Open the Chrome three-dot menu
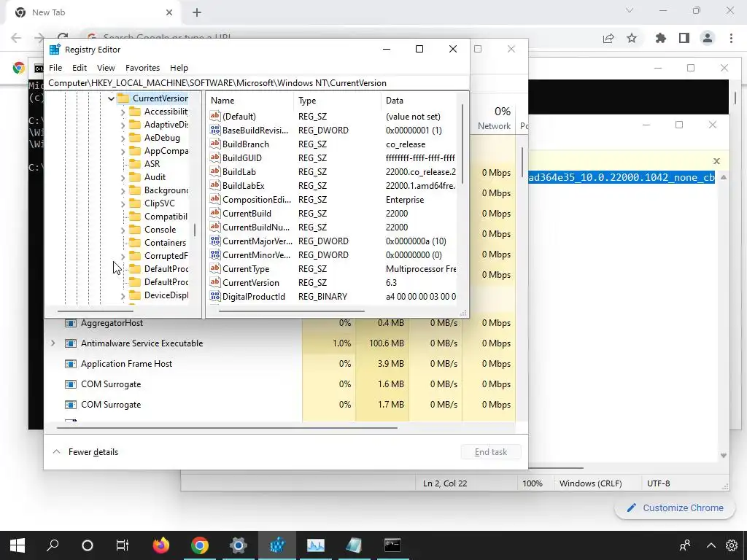 (731, 38)
